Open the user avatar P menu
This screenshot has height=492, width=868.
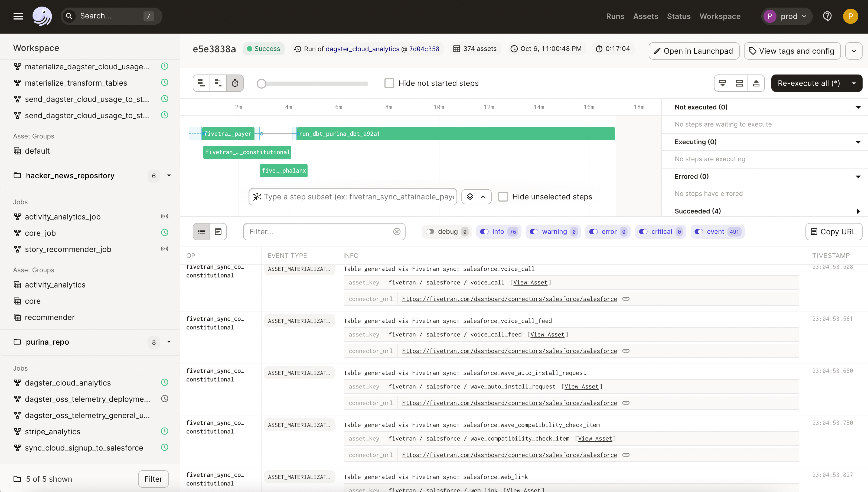pyautogui.click(x=850, y=16)
